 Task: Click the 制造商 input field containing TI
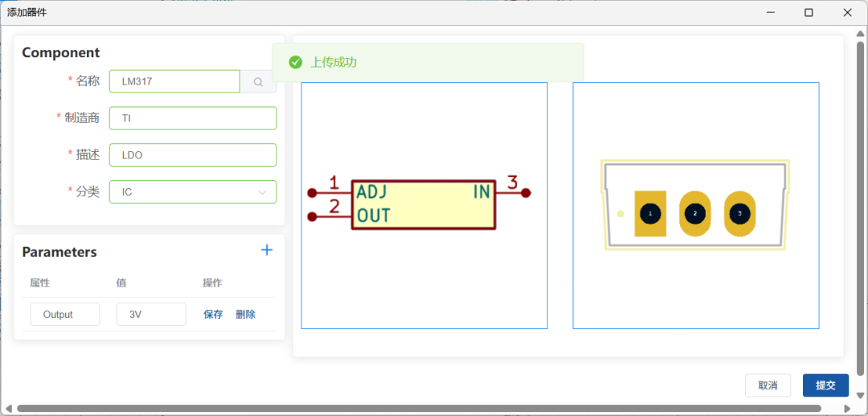pyautogui.click(x=193, y=118)
